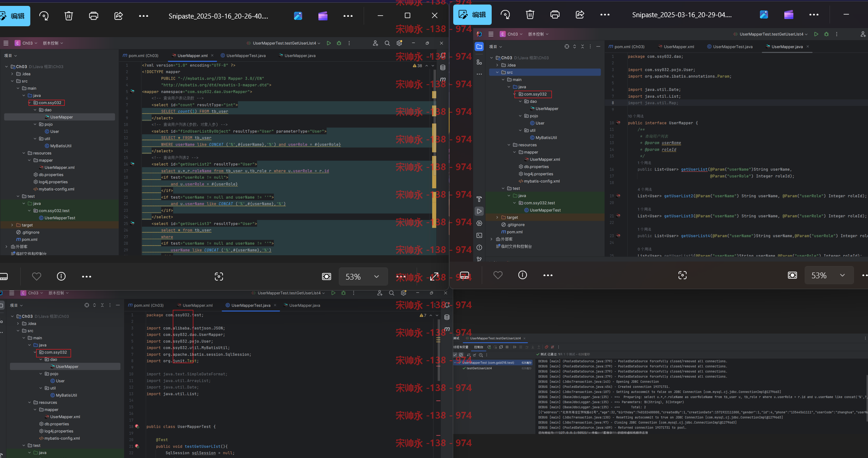Screen dimensions: 868x458
Task: Click locate-file crosshair in top-right IDE panel
Action: tap(567, 47)
